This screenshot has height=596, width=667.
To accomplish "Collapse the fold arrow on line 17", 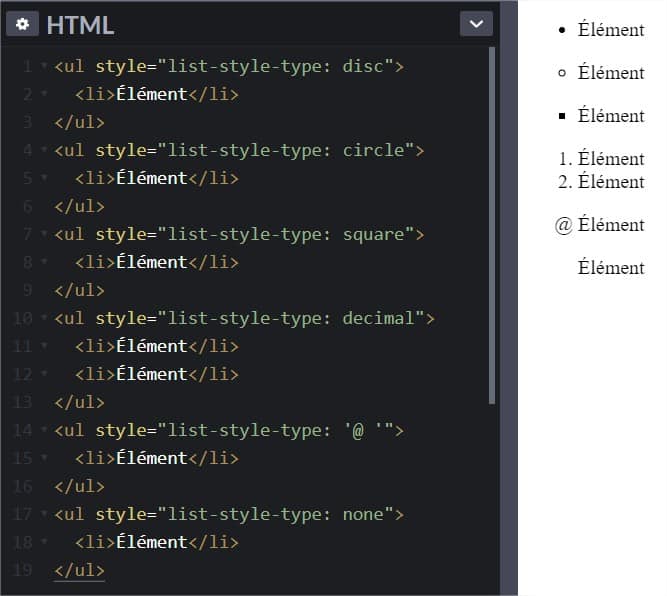I will pos(44,515).
